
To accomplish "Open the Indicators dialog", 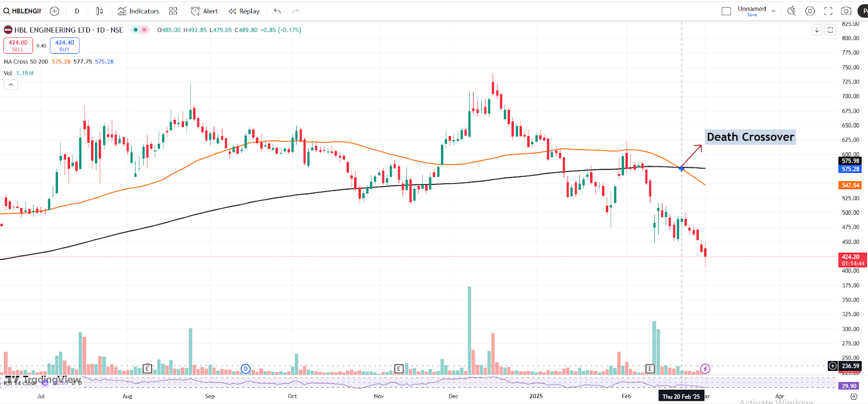I will coord(138,11).
